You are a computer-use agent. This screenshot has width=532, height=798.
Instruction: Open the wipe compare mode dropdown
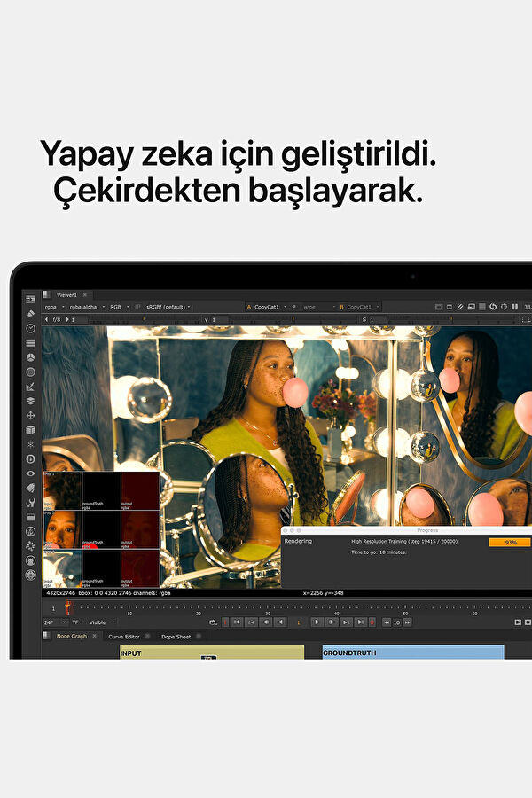pos(318,307)
